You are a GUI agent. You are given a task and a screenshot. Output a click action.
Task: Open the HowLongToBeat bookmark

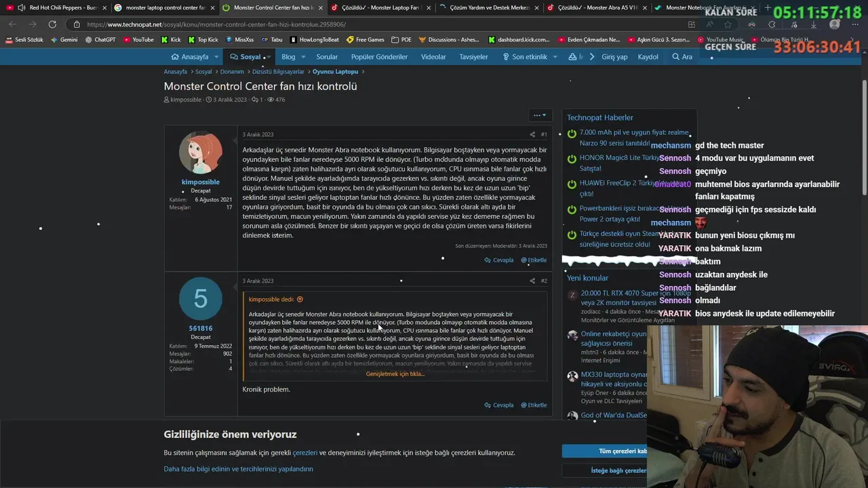tap(314, 40)
